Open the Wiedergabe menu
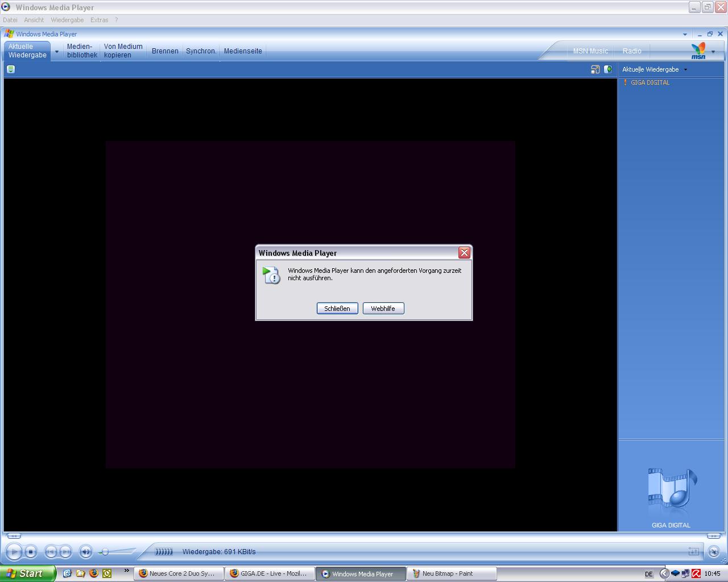This screenshot has width=728, height=582. [x=67, y=20]
